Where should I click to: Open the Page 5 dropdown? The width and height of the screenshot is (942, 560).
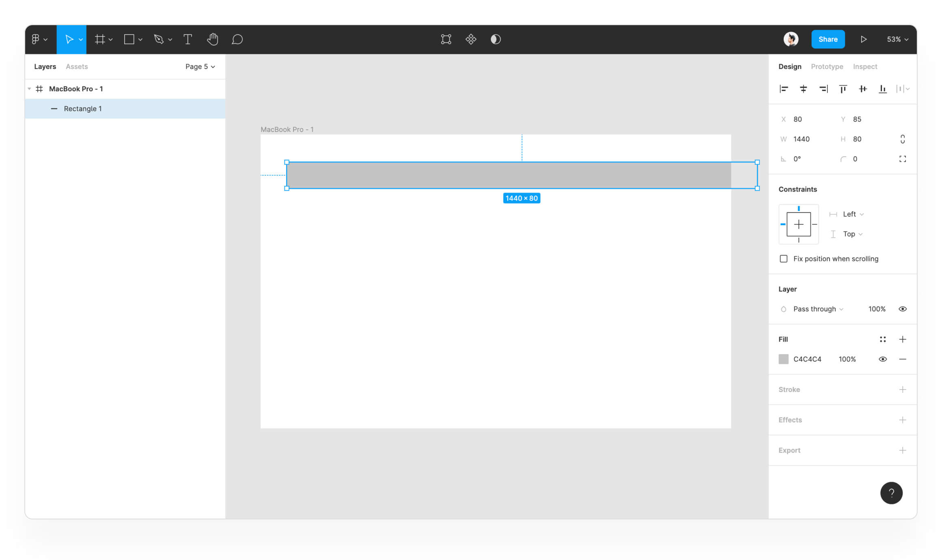coord(200,67)
